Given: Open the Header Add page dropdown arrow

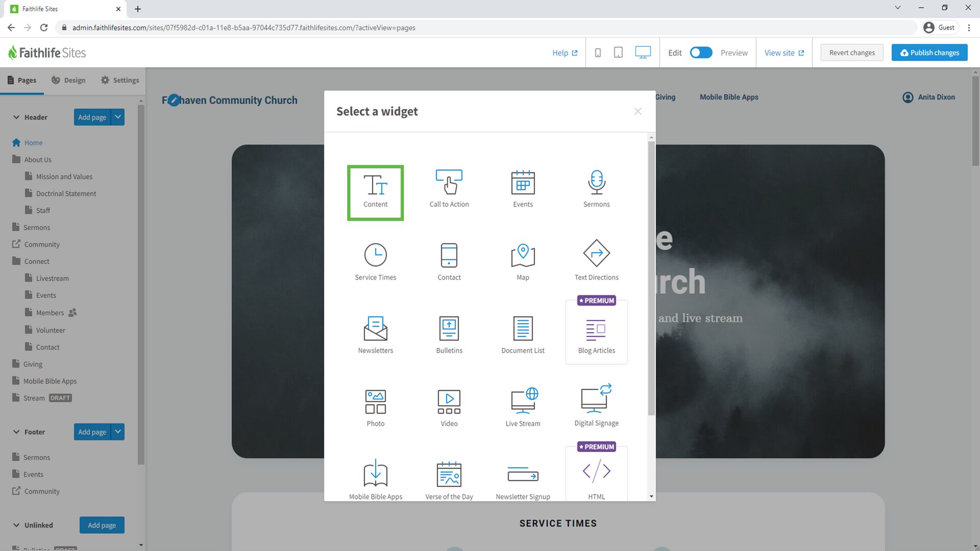Looking at the screenshot, I should [118, 117].
